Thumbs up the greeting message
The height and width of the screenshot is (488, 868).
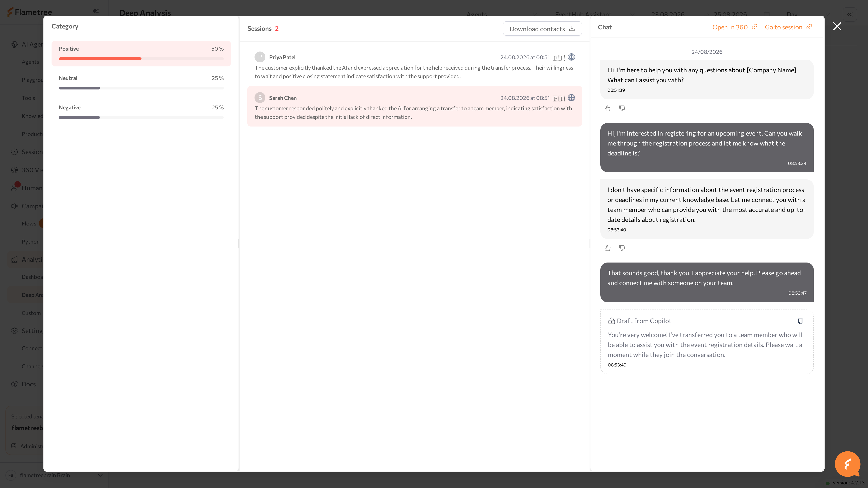607,108
